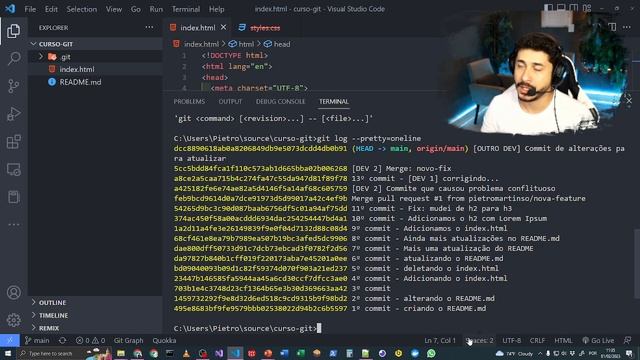
Task: Open the Manage gear icon
Action: click(x=13, y=320)
